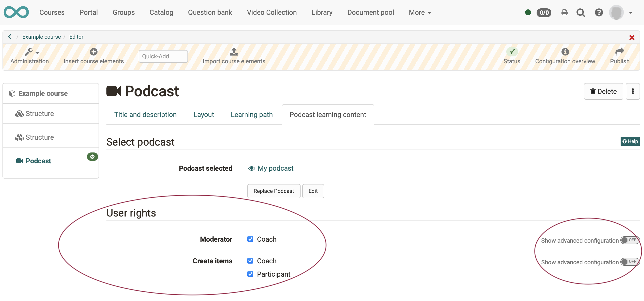Toggle Moderator advanced configuration switch
Image resolution: width=644 pixels, height=301 pixels.
(x=629, y=240)
